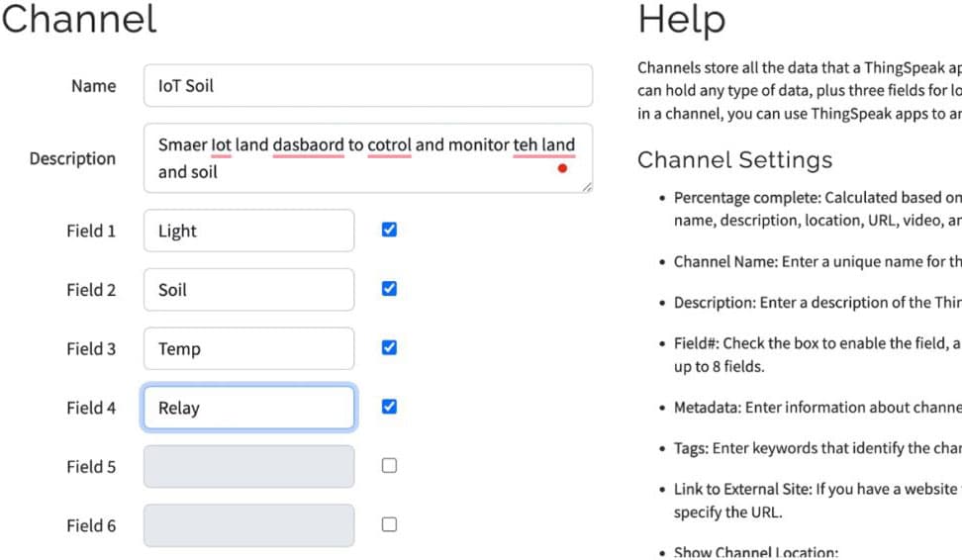Viewport: 962px width, 560px height.
Task: Uncheck the Field 1 Light checkbox
Action: (389, 230)
